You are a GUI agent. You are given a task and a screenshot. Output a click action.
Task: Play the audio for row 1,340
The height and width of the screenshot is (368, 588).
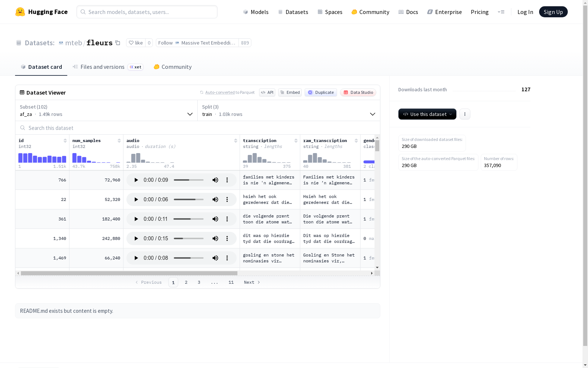(136, 238)
